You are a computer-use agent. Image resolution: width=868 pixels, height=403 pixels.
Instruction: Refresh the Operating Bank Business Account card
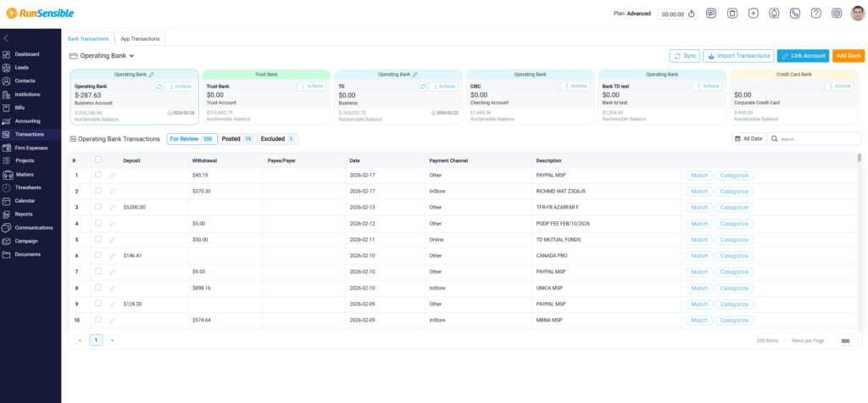pyautogui.click(x=159, y=87)
